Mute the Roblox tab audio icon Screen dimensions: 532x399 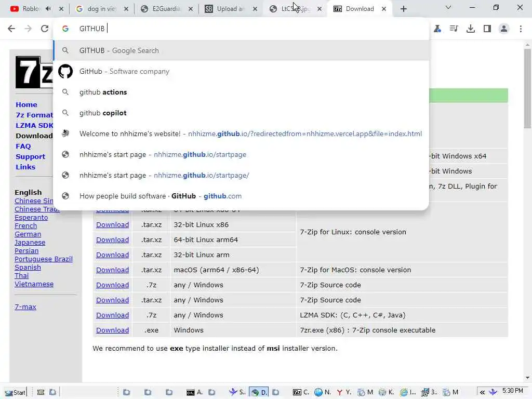(48, 9)
